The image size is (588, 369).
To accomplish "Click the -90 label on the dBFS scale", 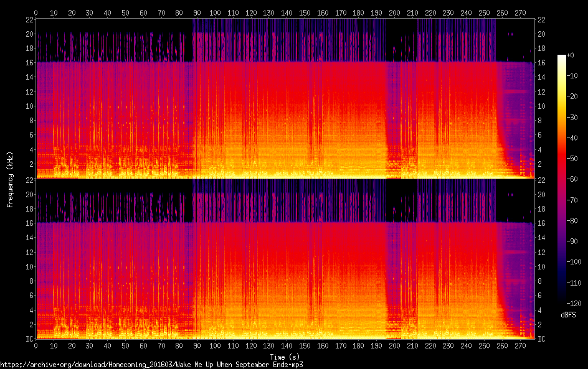I will [x=576, y=241].
